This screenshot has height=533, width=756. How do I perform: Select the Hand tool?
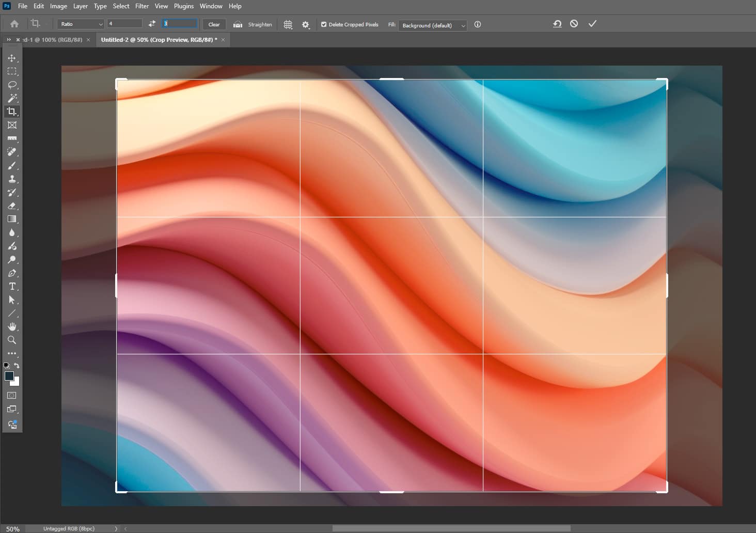12,326
